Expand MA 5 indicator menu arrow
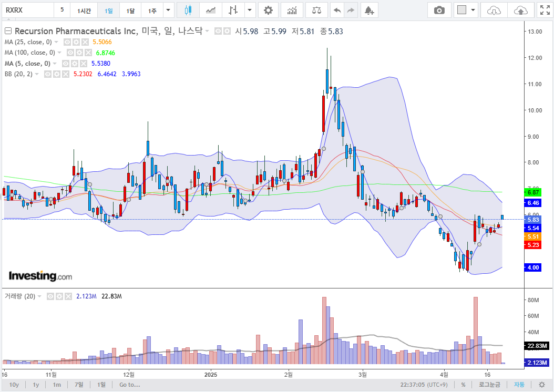554x392 pixels. (x=55, y=64)
